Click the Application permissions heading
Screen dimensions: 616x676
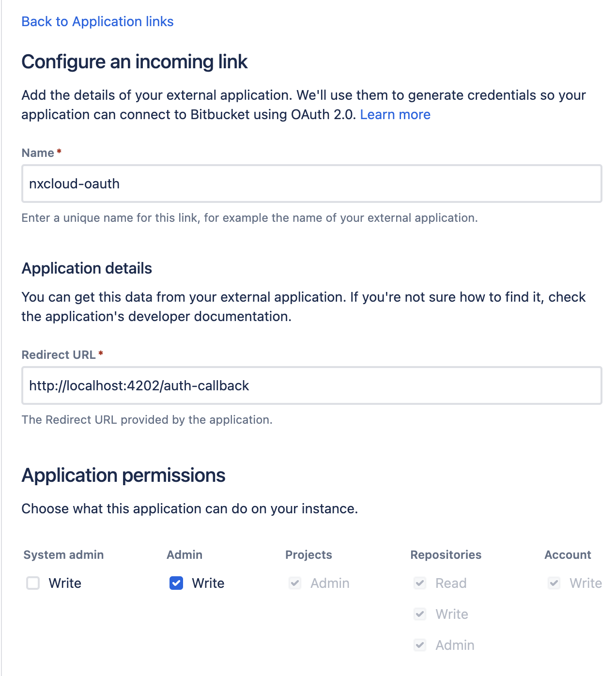pyautogui.click(x=123, y=476)
